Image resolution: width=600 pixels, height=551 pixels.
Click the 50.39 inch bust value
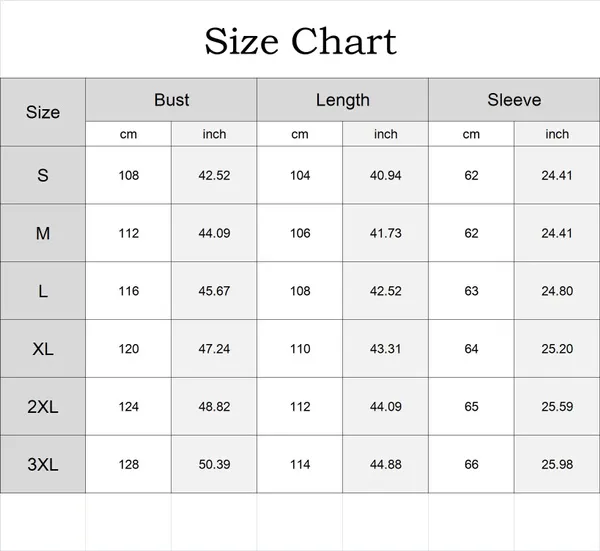[215, 465]
